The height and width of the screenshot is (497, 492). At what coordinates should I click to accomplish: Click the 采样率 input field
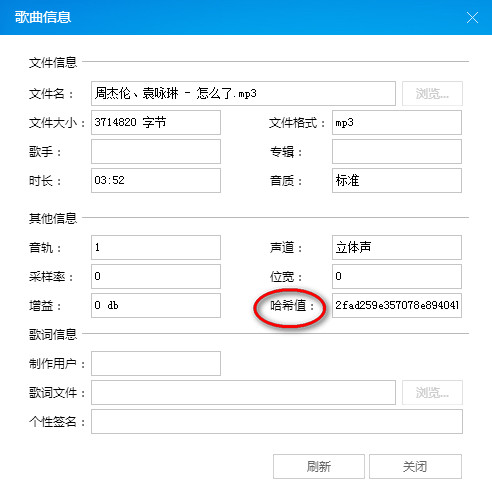156,276
